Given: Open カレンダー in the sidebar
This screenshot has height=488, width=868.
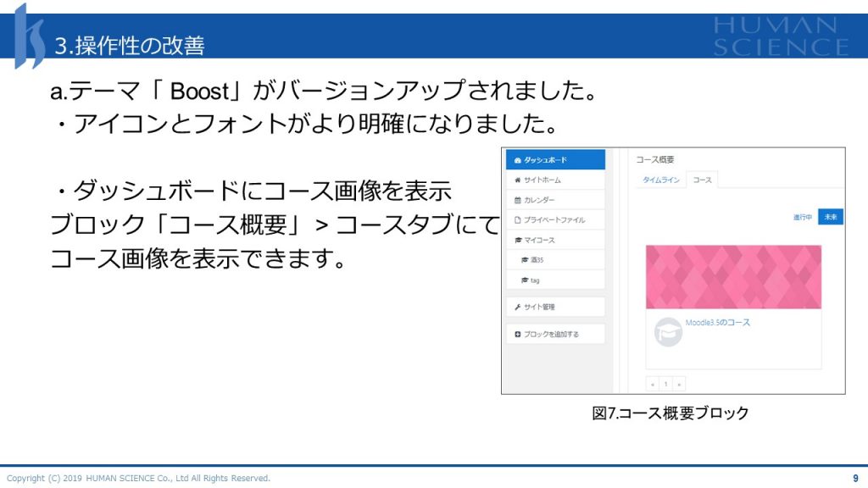Looking at the screenshot, I should [555, 200].
